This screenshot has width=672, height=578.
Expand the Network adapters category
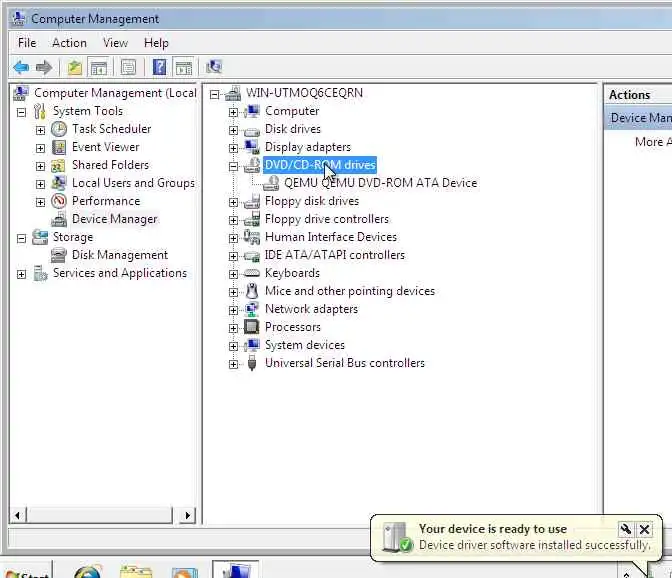(x=233, y=310)
